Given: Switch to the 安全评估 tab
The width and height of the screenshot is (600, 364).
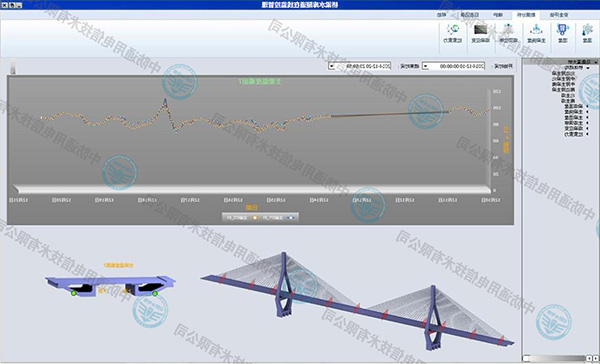Looking at the screenshot, I should pyautogui.click(x=559, y=15).
